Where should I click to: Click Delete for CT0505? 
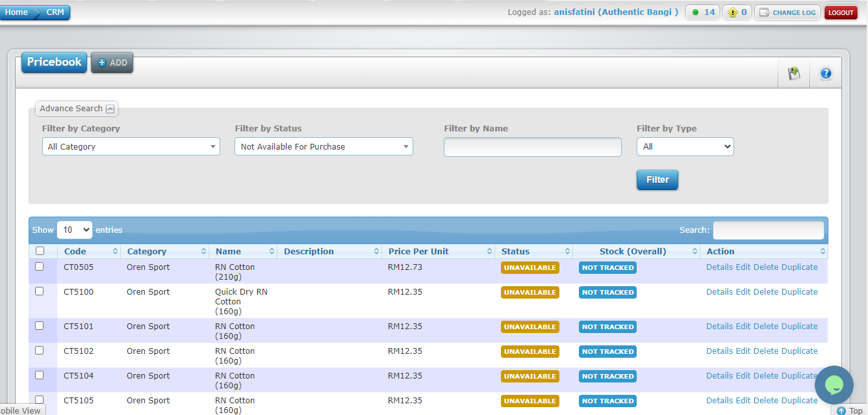click(766, 267)
